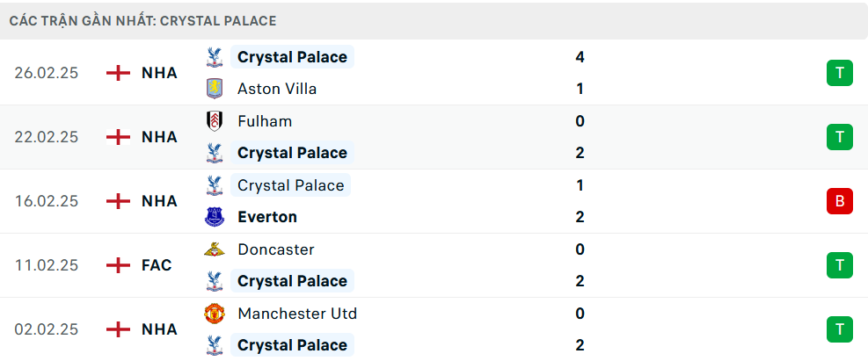Click Crystal Palace crest in Aston Villa match
This screenshot has height=361, width=868.
point(213,57)
